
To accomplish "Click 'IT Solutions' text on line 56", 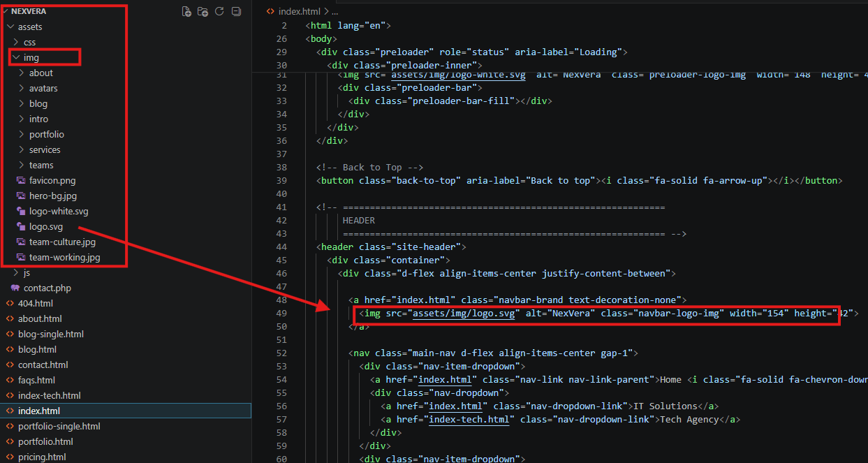I will click(x=665, y=406).
